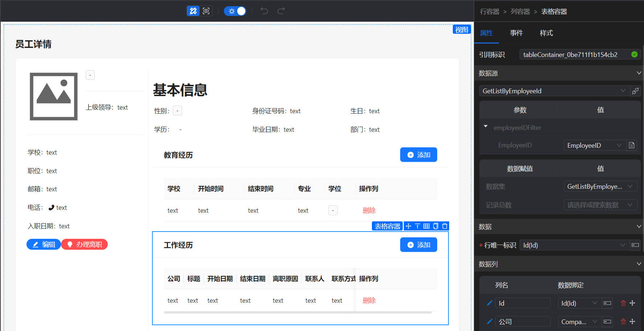This screenshot has height=331, width=644.
Task: Click the 基本信息 heading
Action: [180, 90]
